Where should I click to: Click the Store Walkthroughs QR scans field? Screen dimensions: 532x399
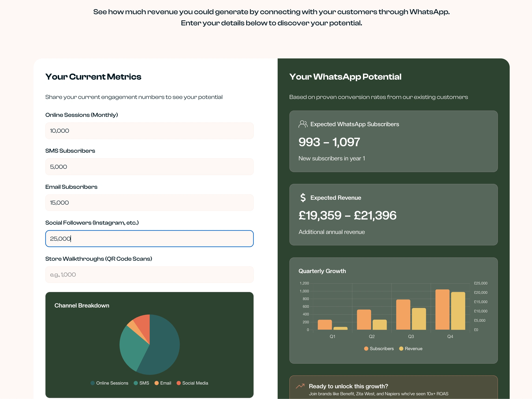[149, 274]
